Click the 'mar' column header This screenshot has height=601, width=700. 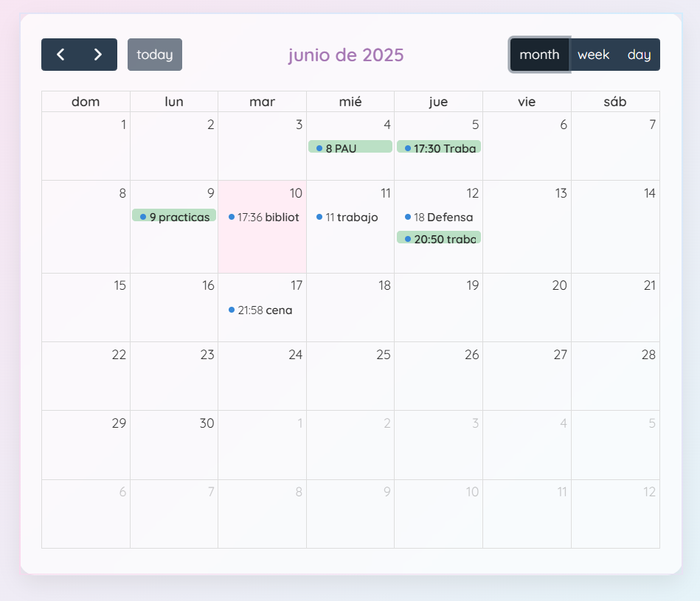[263, 102]
